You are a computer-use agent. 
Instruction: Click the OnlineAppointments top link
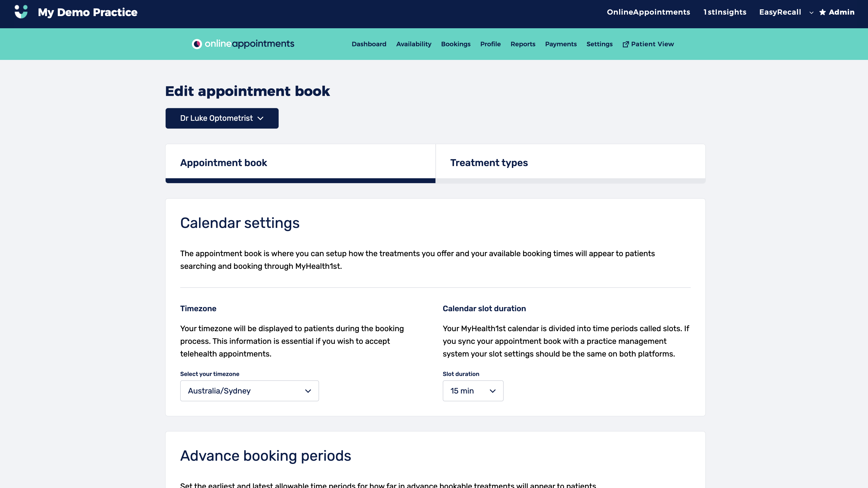coord(648,12)
